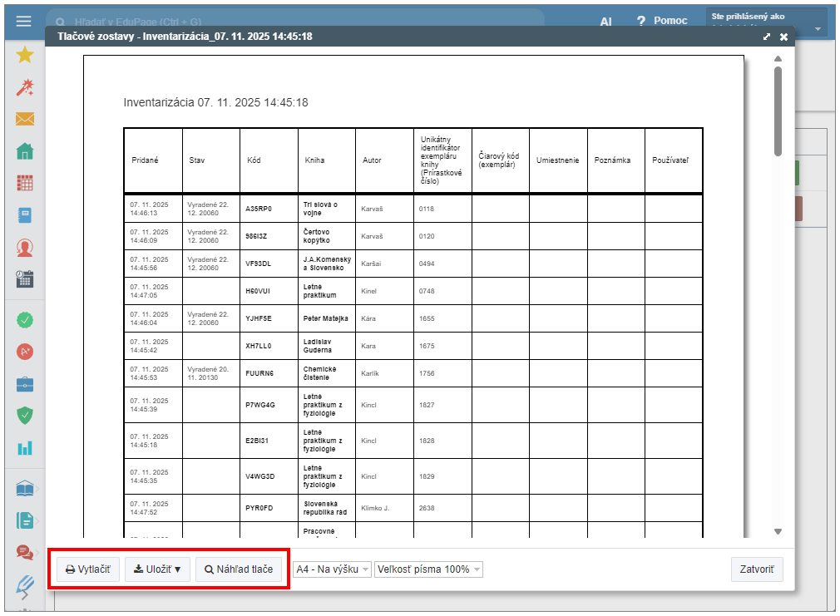Click the AI item in top bar
The image size is (840, 616).
[605, 21]
